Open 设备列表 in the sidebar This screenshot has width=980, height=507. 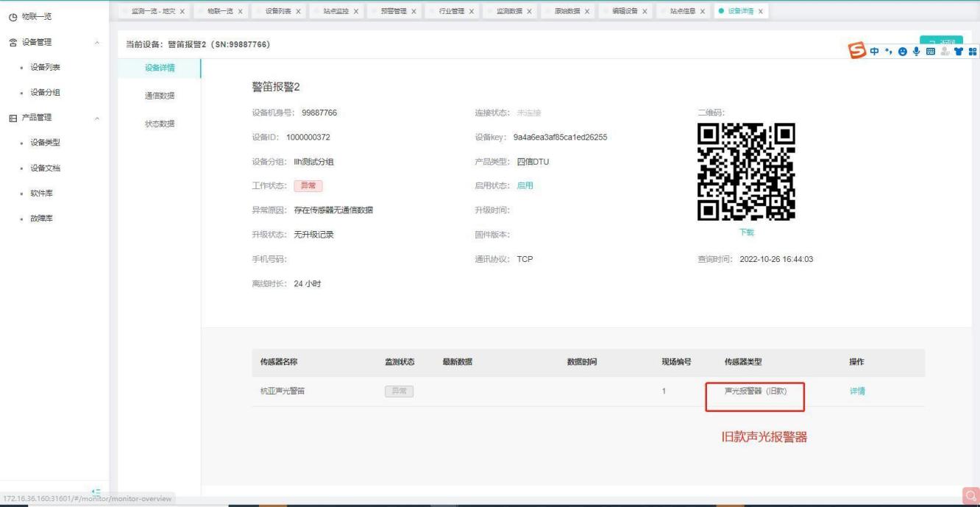point(46,68)
